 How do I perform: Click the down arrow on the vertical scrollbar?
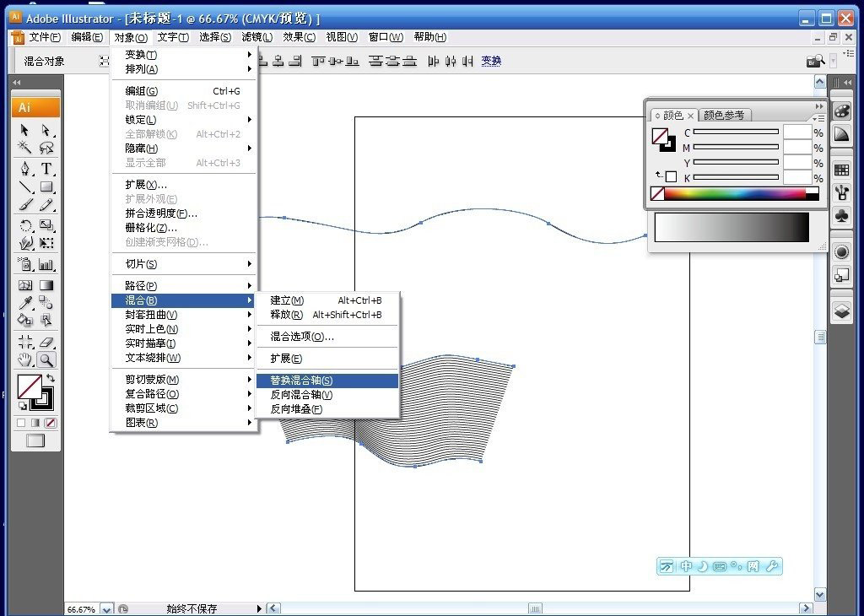(x=819, y=594)
